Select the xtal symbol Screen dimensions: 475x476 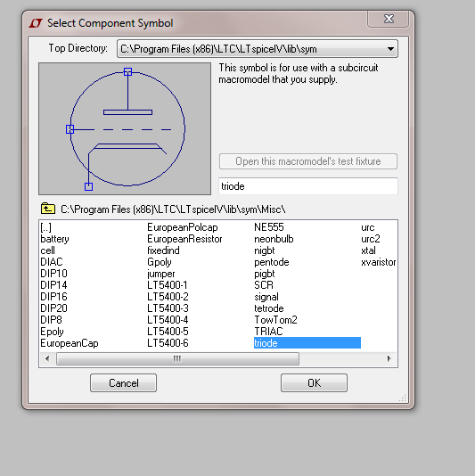pyautogui.click(x=368, y=250)
